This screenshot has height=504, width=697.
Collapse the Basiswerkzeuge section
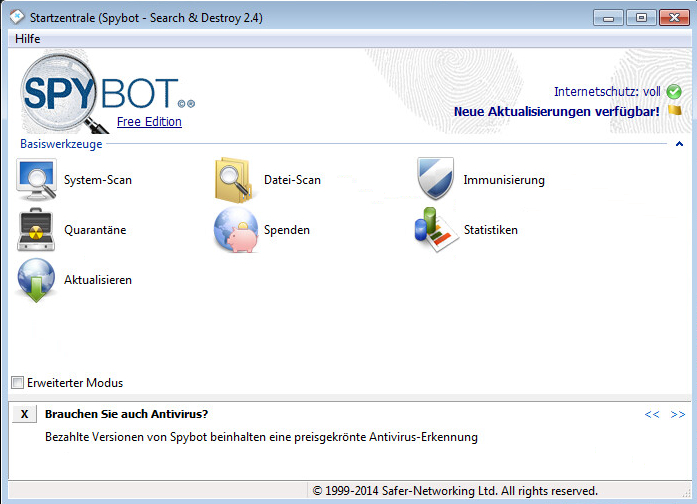[679, 144]
